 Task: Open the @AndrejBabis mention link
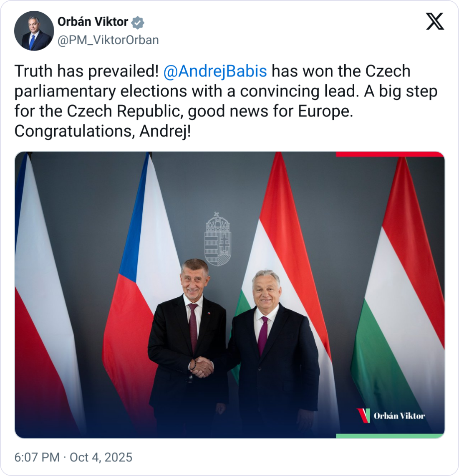215,71
